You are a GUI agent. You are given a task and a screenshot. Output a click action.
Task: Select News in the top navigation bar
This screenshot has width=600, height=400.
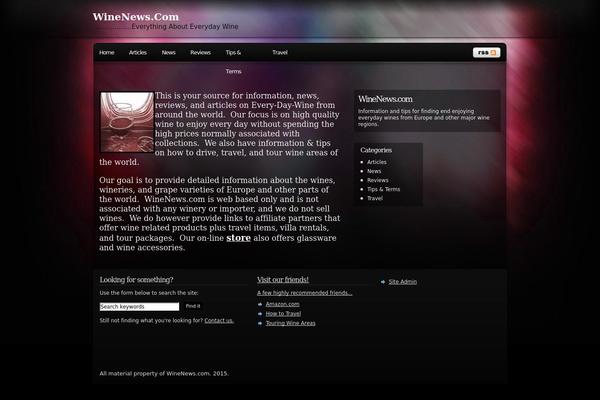168,52
